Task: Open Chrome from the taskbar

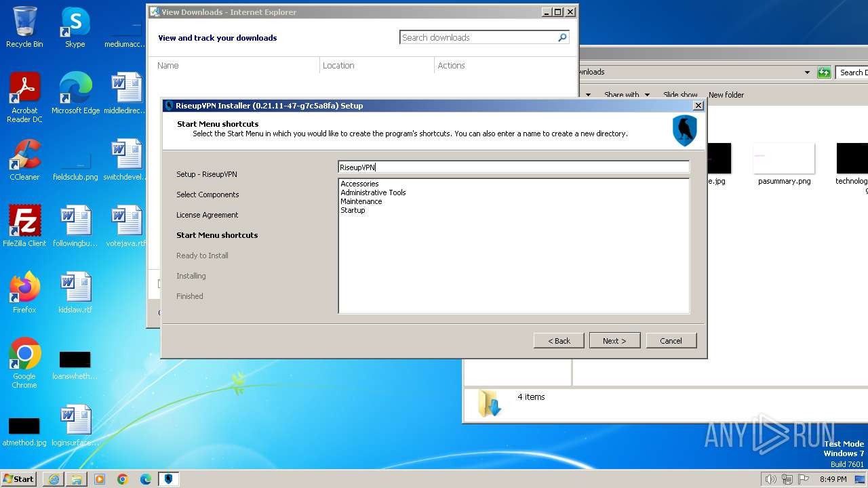Action: tap(123, 479)
